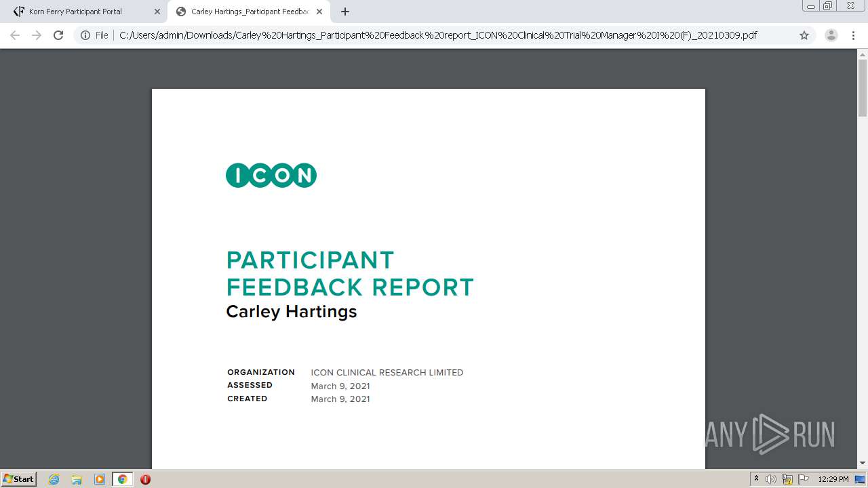Go back to the previous page
The height and width of the screenshot is (488, 868).
coord(15,35)
